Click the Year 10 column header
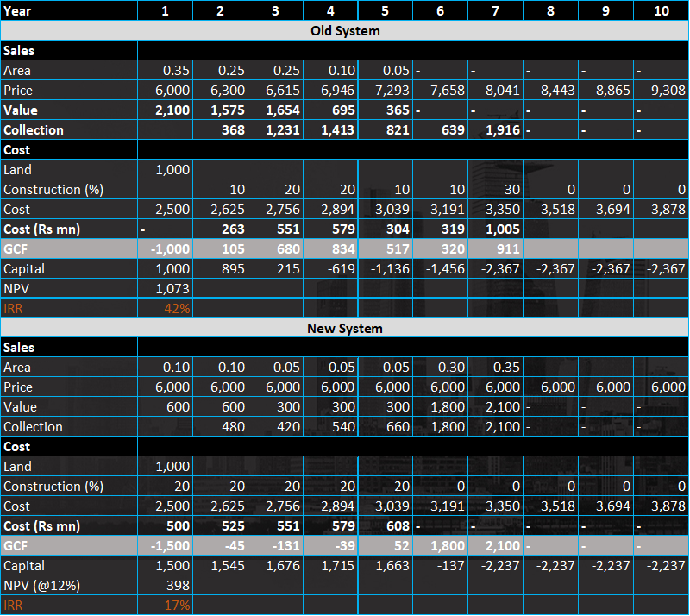The image size is (690, 616). [661, 10]
